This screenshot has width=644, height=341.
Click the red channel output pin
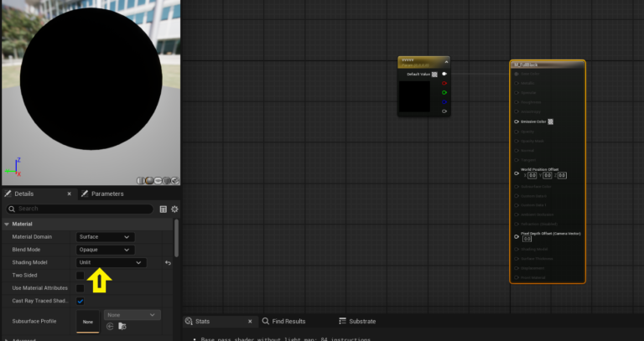click(444, 83)
